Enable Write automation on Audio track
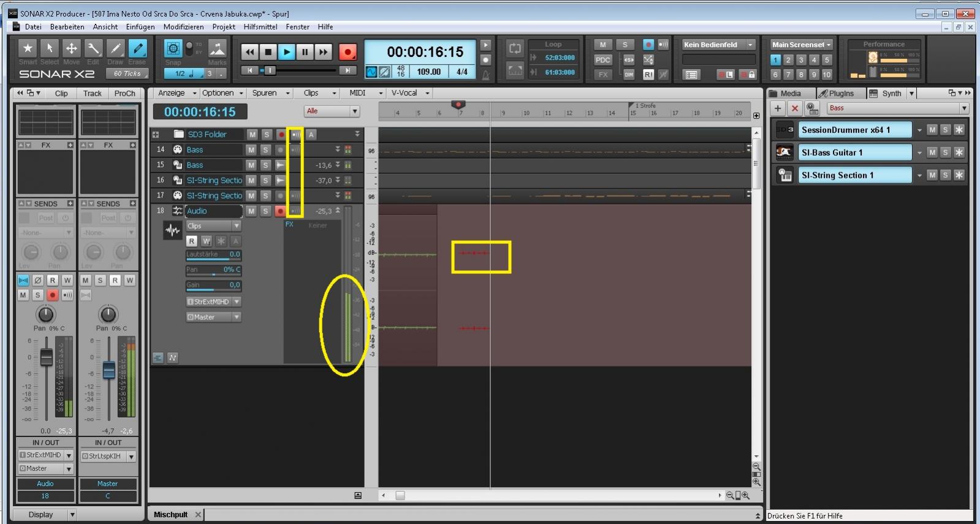The width and height of the screenshot is (980, 524). click(206, 241)
